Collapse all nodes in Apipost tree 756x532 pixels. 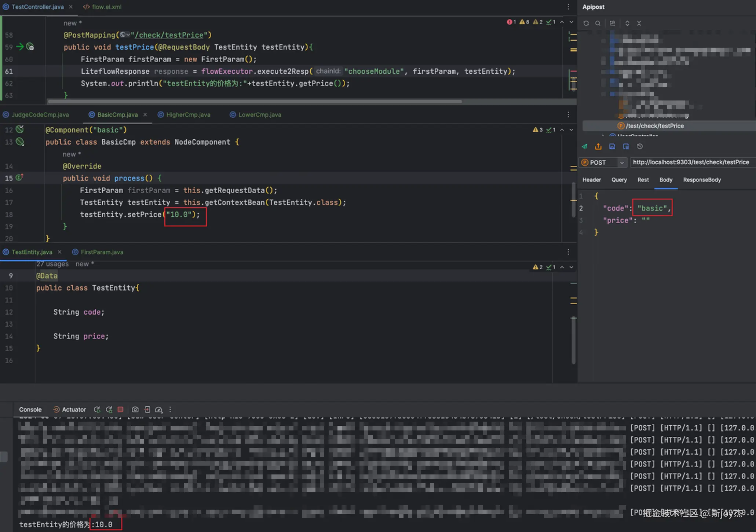639,23
